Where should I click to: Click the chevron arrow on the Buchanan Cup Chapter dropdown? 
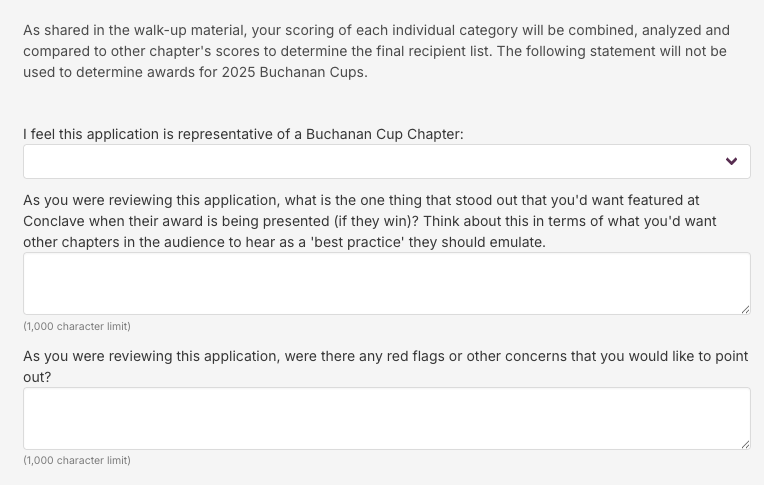(x=731, y=162)
